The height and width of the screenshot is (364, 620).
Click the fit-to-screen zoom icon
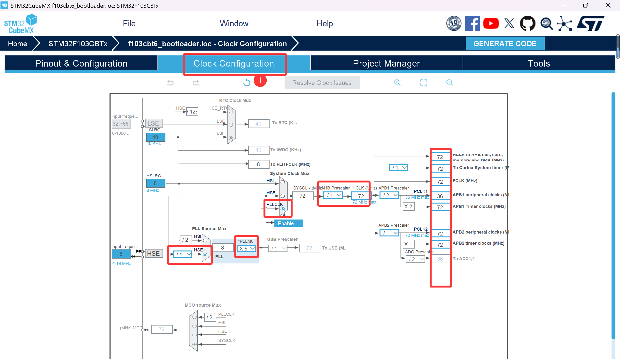click(423, 82)
